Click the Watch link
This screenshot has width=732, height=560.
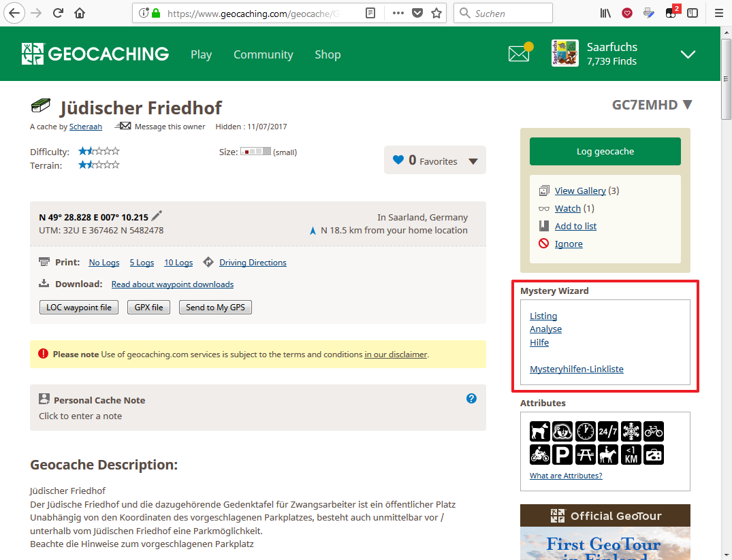pos(568,209)
